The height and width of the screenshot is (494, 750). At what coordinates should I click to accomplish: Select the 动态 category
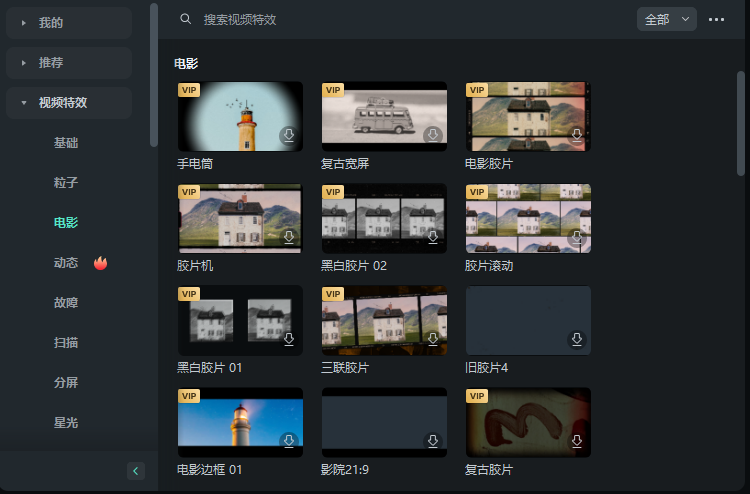coord(66,263)
